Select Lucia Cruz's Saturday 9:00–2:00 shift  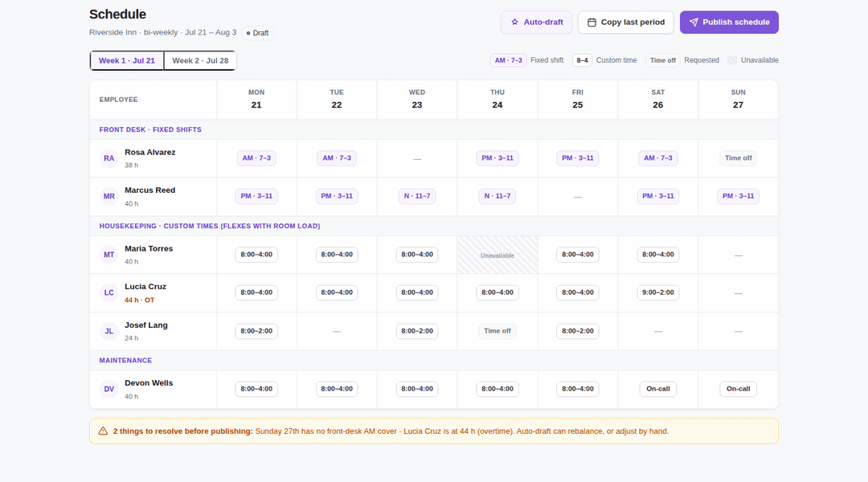[658, 292]
